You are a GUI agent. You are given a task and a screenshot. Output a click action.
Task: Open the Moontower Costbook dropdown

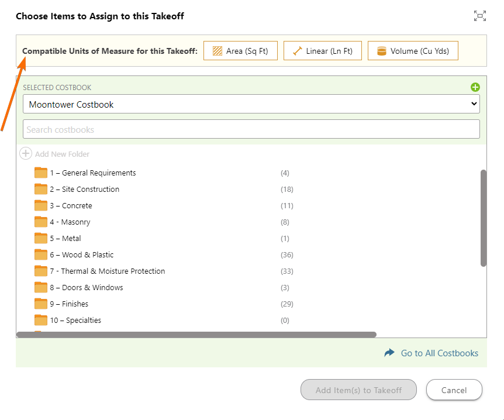251,105
